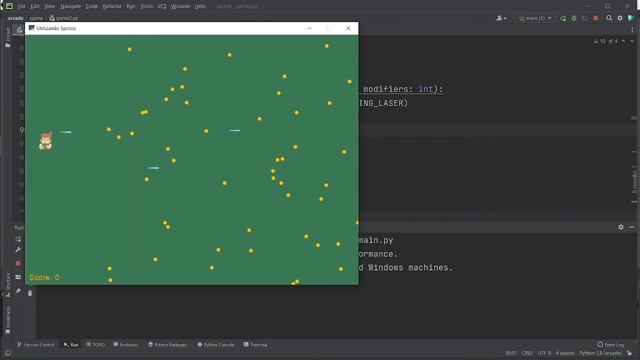The image size is (640, 360).
Task: Open Python Console tool tab
Action: point(216,345)
